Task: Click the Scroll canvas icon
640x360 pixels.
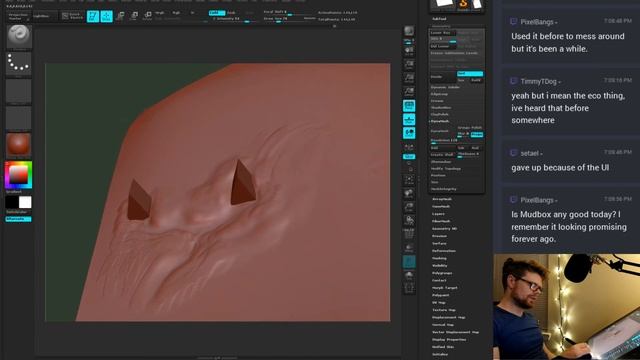Action: tap(409, 51)
